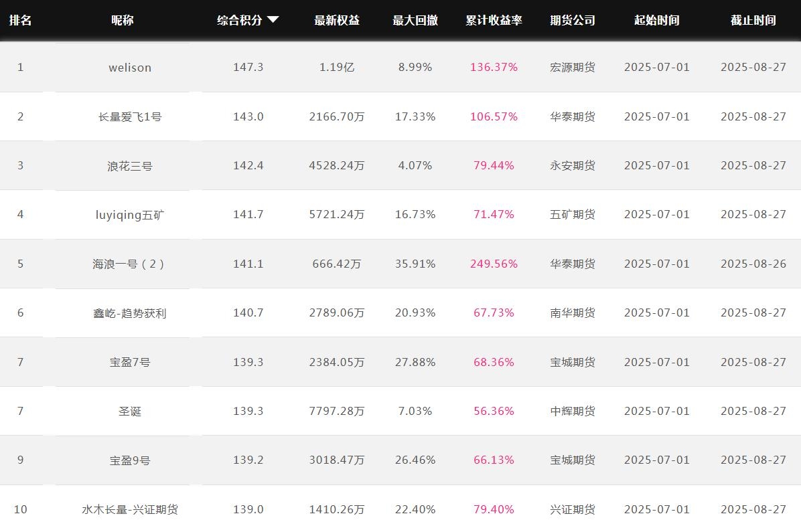Click the 79.44% return value
This screenshot has height=532, width=801.
pyautogui.click(x=494, y=165)
